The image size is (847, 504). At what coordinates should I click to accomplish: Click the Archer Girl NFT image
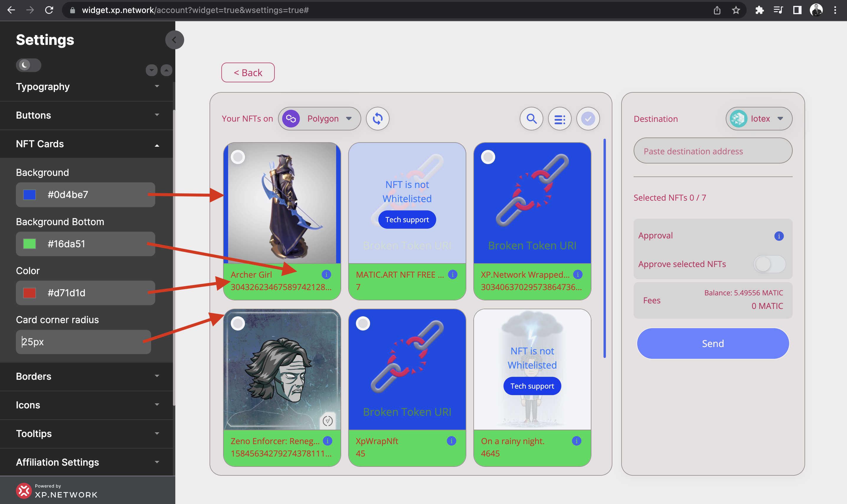coord(282,203)
